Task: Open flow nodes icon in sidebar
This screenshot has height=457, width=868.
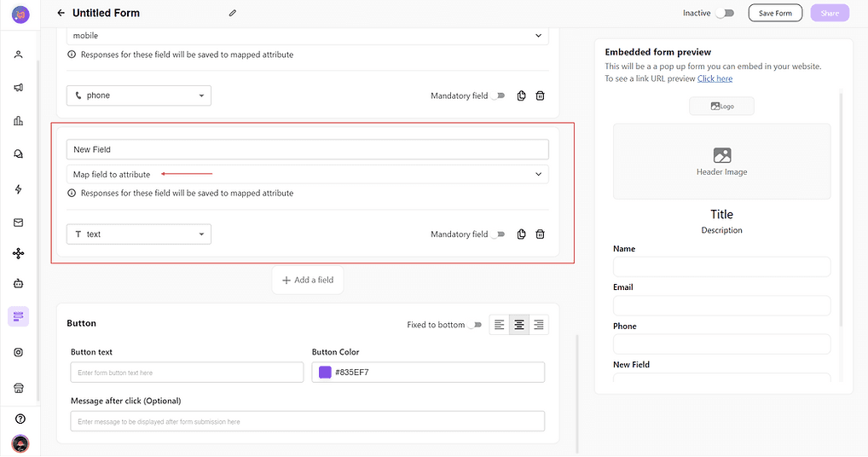Action: pyautogui.click(x=18, y=253)
